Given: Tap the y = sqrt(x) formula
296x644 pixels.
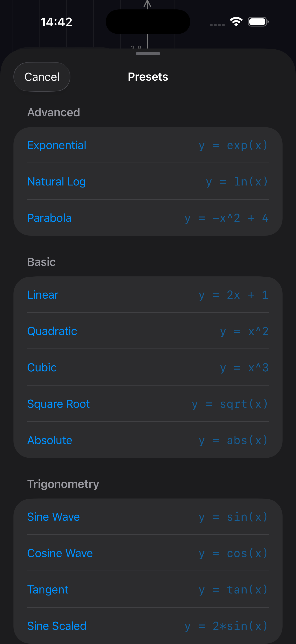Looking at the screenshot, I should tap(230, 404).
